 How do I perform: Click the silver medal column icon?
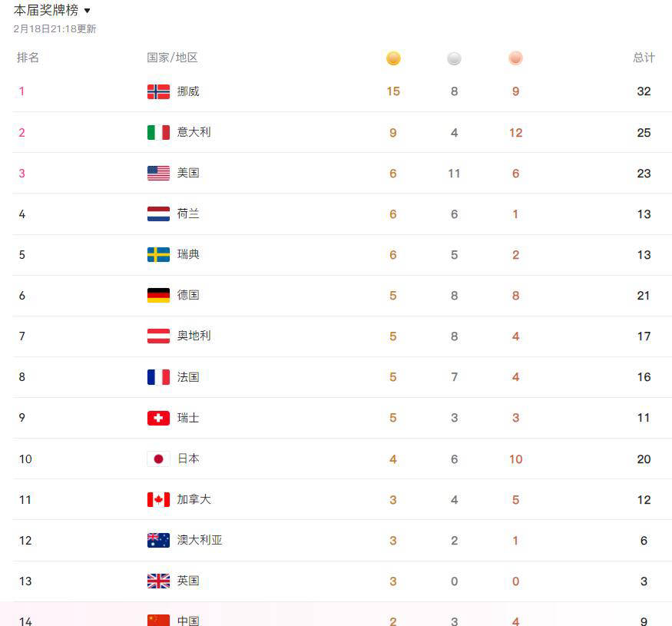tap(454, 58)
